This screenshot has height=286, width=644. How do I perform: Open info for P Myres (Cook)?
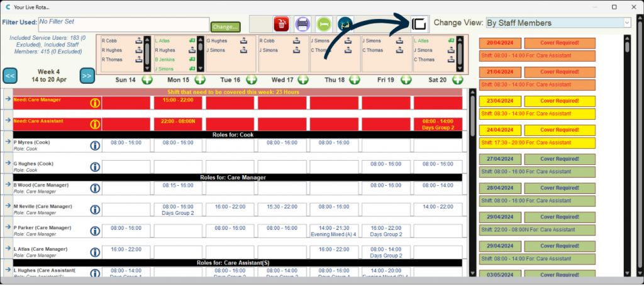click(95, 146)
